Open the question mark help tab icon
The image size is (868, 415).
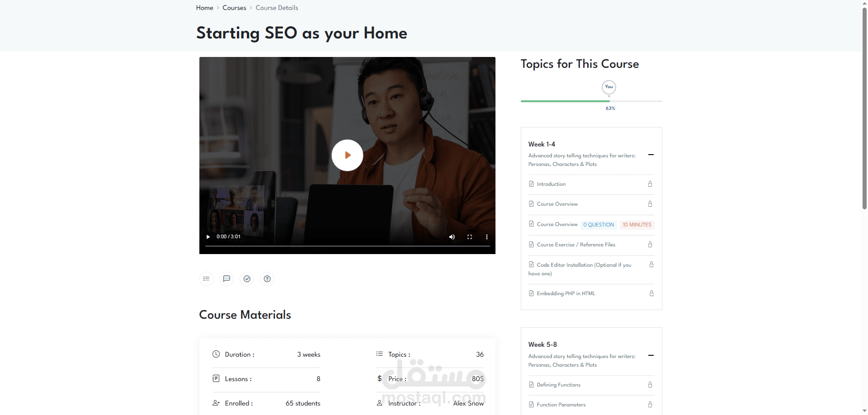click(267, 278)
